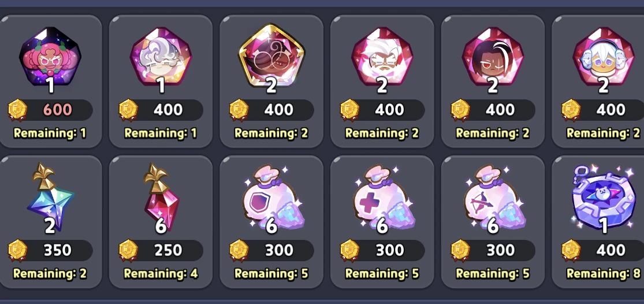The height and width of the screenshot is (304, 644).
Task: Choose the white-haired sleepy cookie soulstone
Action: coord(161,56)
